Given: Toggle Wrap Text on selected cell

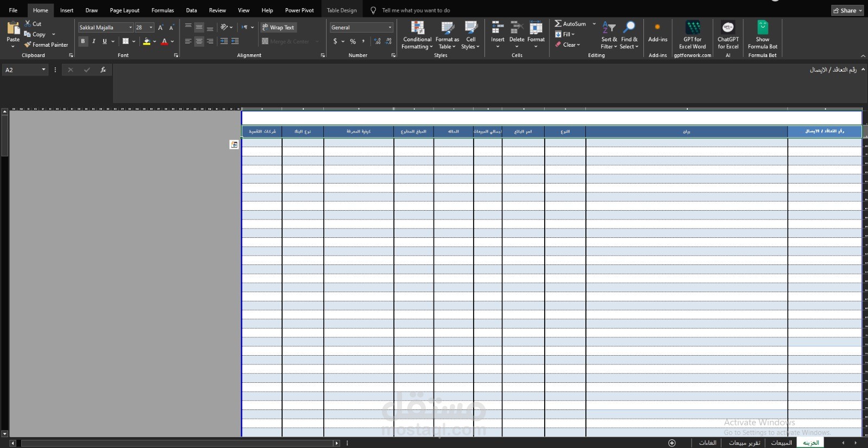Looking at the screenshot, I should click(278, 27).
